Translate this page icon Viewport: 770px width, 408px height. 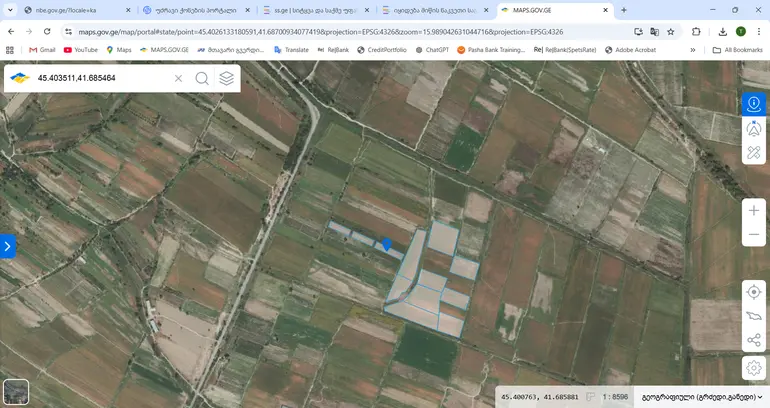(654, 32)
